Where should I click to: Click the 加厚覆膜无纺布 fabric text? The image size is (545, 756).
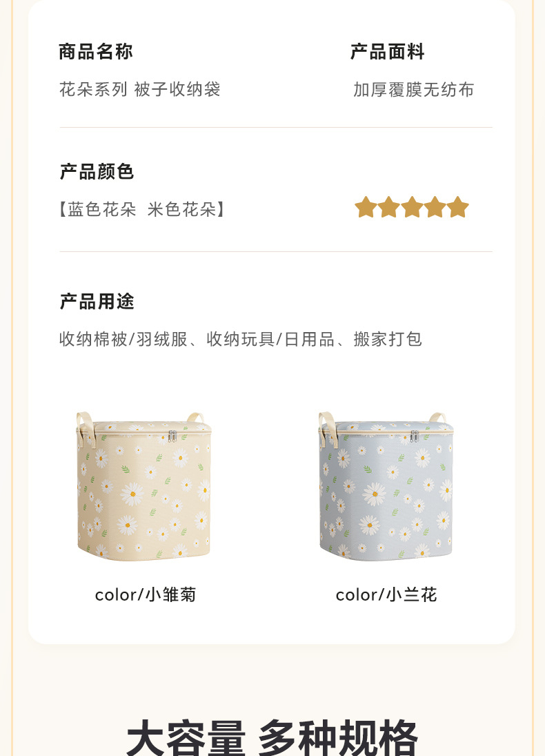click(413, 89)
